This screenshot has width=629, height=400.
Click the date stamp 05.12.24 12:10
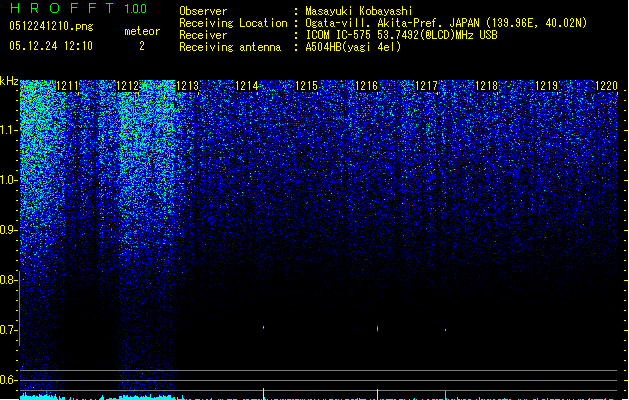(x=51, y=46)
